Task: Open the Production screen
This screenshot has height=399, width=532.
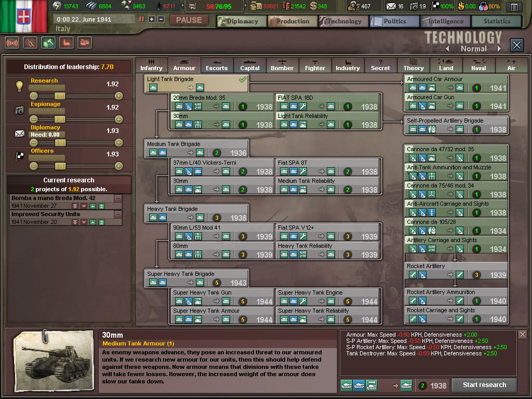Action: click(x=292, y=22)
